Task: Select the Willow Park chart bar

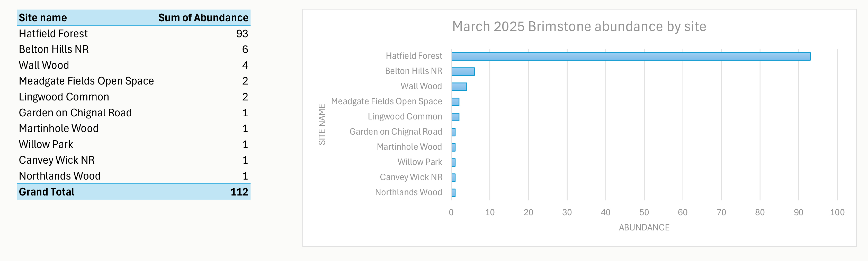Action: coord(453,162)
